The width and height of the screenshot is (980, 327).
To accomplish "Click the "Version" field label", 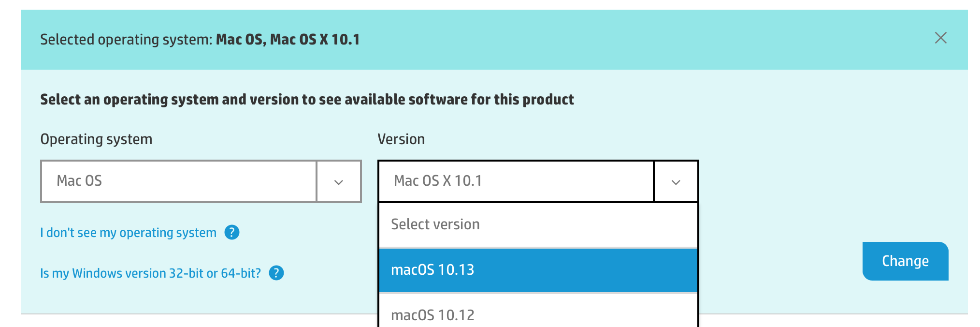I will point(401,139).
